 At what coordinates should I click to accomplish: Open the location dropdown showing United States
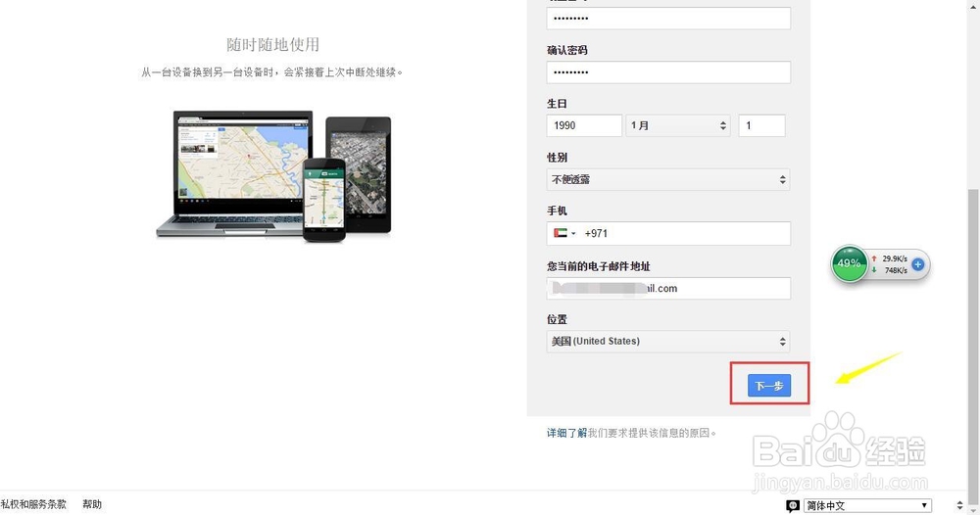coord(668,342)
